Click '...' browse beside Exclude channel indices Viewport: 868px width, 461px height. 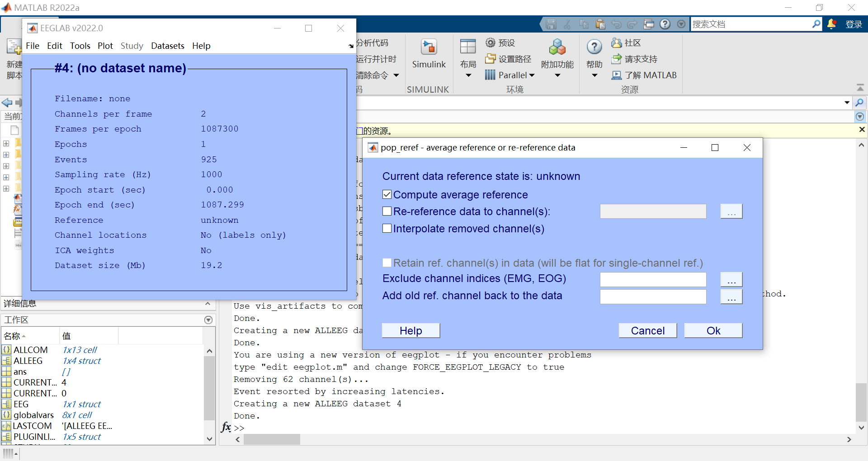(x=731, y=279)
